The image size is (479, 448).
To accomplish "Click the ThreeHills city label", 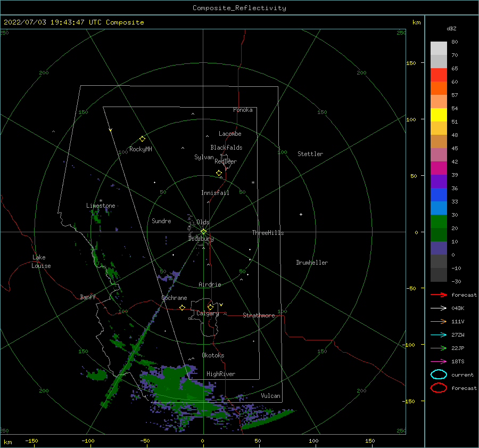I will [x=268, y=233].
